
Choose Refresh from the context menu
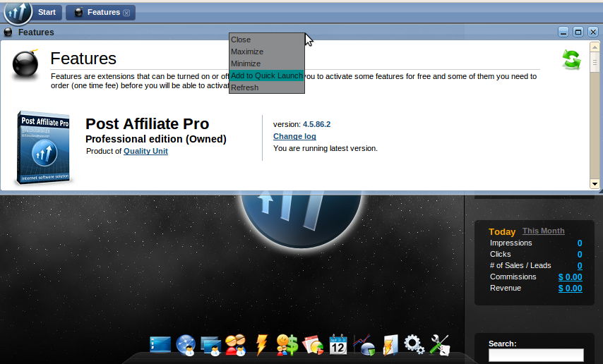(266, 87)
